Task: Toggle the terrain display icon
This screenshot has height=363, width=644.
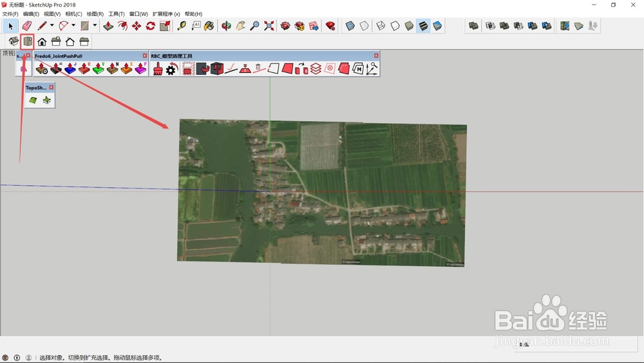Action: 579,26
